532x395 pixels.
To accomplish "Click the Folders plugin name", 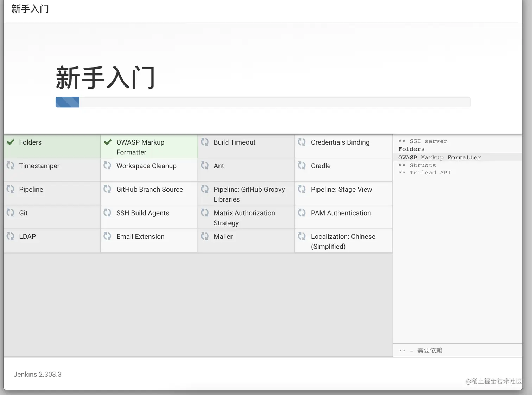I will coord(30,142).
